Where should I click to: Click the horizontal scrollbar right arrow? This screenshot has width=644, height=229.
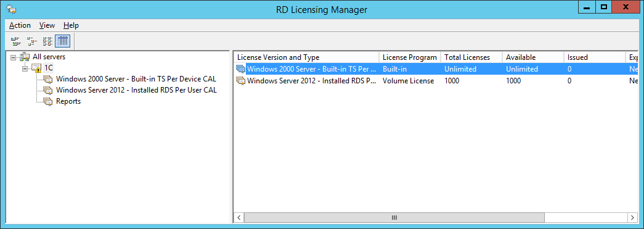coord(633,217)
